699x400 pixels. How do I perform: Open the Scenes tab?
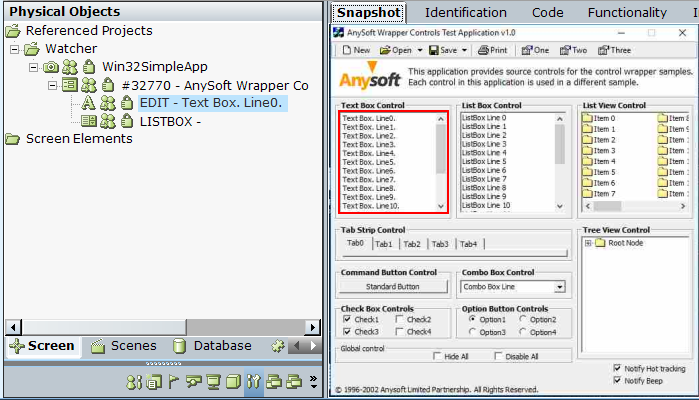point(123,346)
